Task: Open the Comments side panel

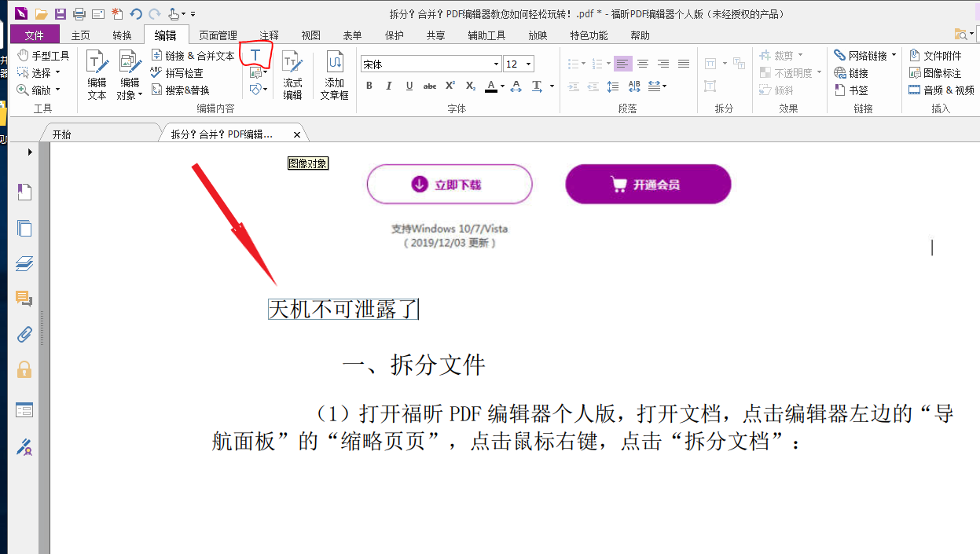Action: point(24,299)
